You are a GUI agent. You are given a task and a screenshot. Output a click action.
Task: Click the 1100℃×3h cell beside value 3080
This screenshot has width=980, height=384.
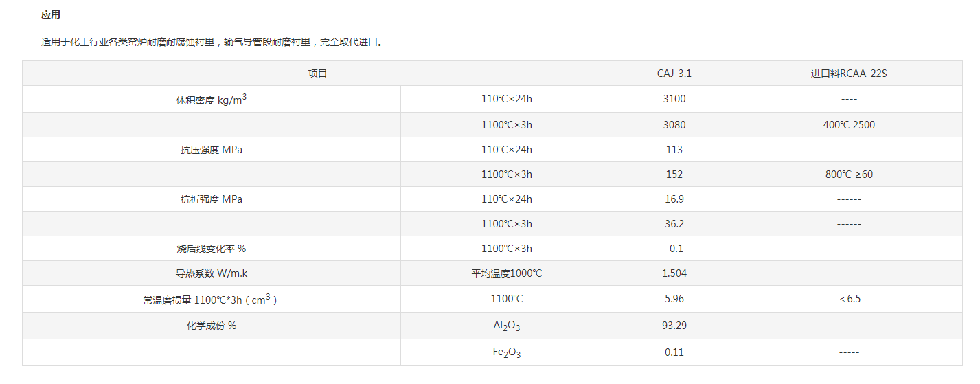[507, 125]
